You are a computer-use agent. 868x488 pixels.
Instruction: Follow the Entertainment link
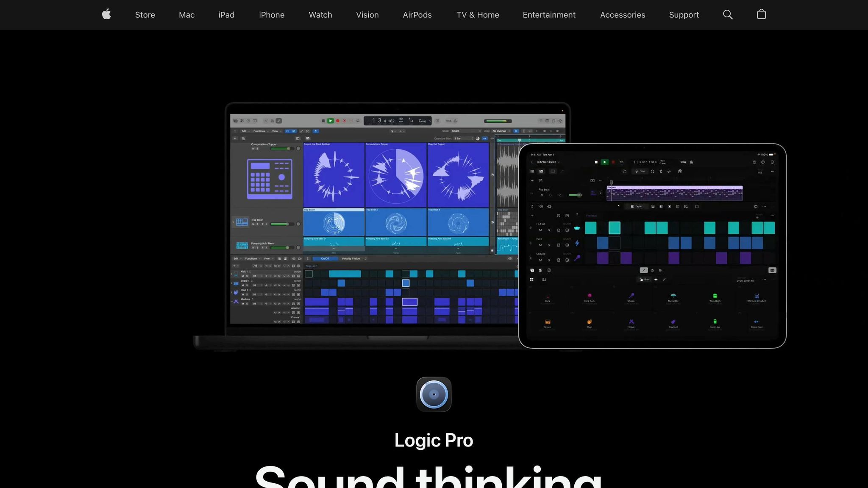pyautogui.click(x=549, y=15)
